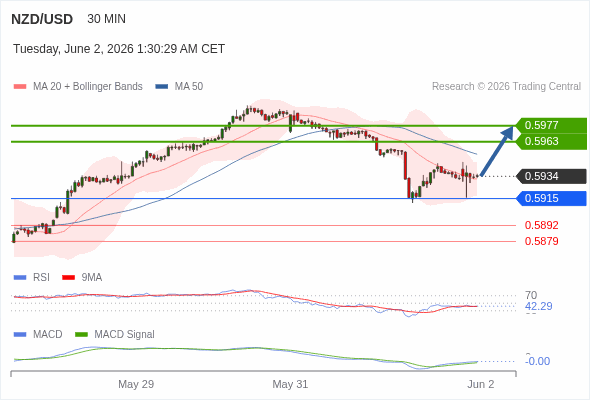Click the RSI value 42.29 label

coord(539,306)
